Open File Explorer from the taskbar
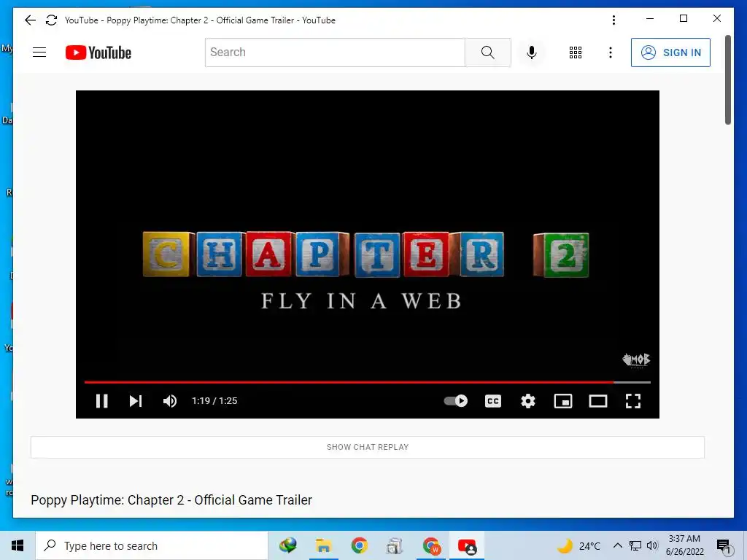This screenshot has width=747, height=560. (x=323, y=545)
